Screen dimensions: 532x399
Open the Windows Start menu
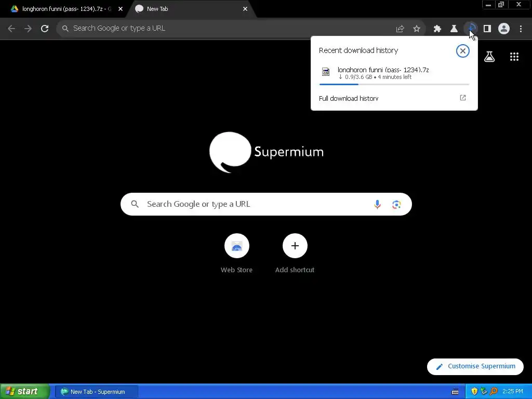24,392
